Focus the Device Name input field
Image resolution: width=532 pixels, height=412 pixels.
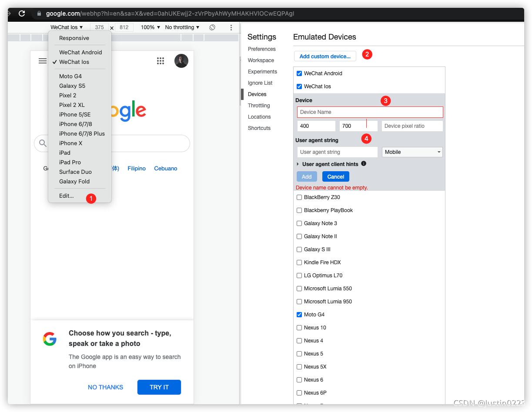370,112
